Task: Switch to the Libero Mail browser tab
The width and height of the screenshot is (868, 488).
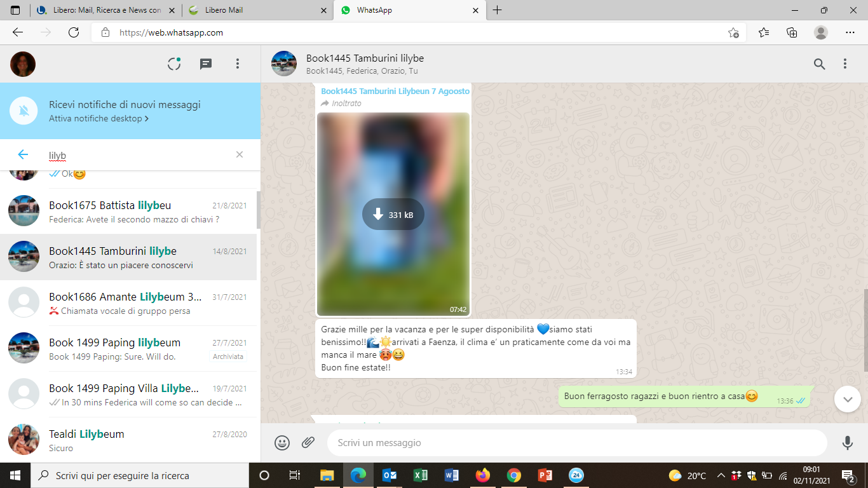Action: coord(257,10)
